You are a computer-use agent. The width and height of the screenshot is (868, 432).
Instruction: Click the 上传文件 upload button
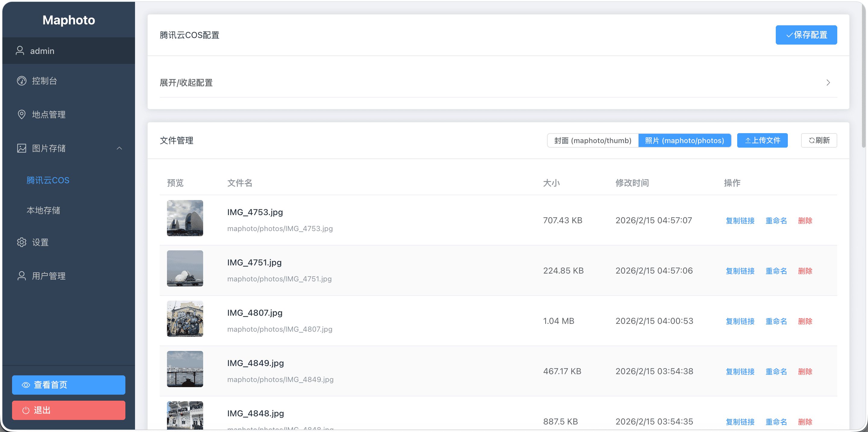coord(762,140)
